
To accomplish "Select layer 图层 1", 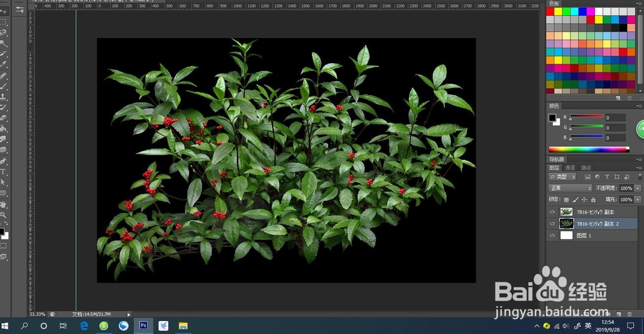I will click(x=592, y=236).
